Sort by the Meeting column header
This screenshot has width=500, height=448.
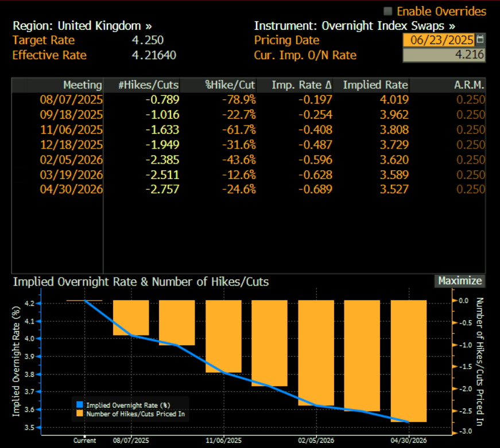pyautogui.click(x=82, y=85)
